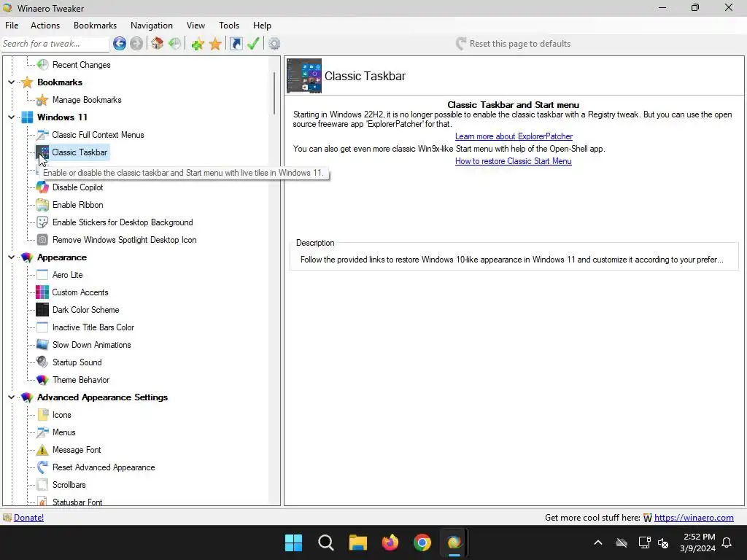
Task: Open the Help menu
Action: 262,26
